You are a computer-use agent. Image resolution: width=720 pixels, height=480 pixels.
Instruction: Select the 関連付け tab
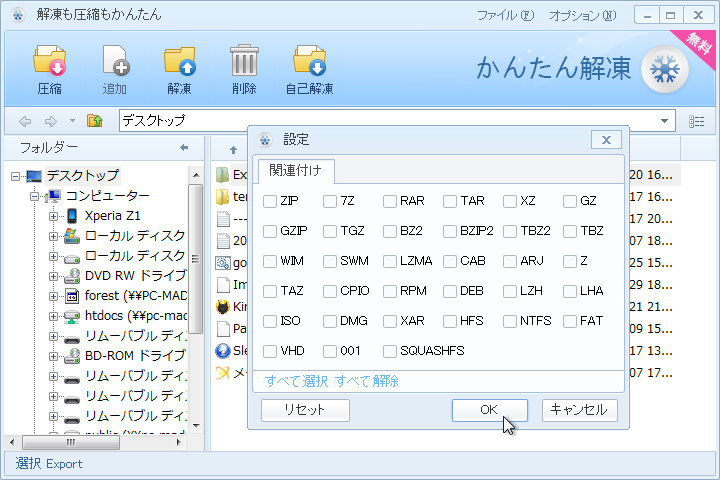coord(295,170)
